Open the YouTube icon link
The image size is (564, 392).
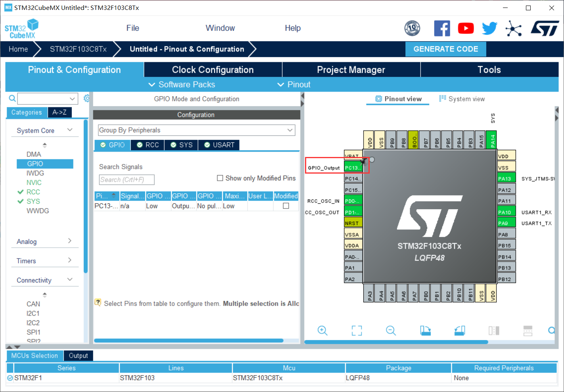pos(466,28)
